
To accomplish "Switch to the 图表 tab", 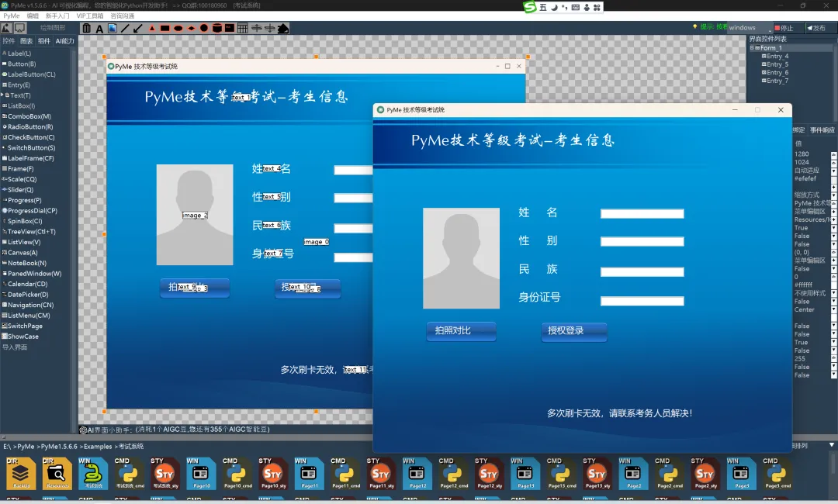I will 26,41.
